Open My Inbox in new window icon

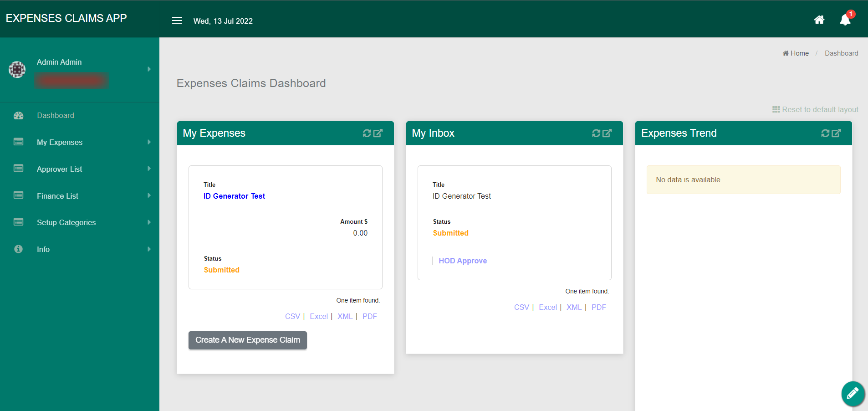[x=607, y=133]
